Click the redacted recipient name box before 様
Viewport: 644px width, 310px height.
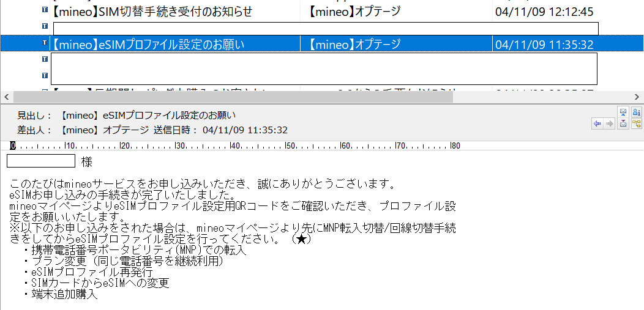point(41,161)
